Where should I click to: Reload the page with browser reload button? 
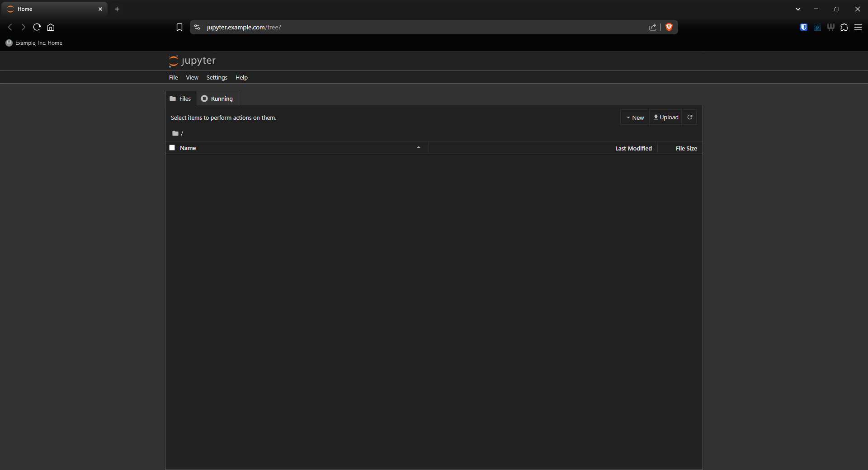(37, 27)
